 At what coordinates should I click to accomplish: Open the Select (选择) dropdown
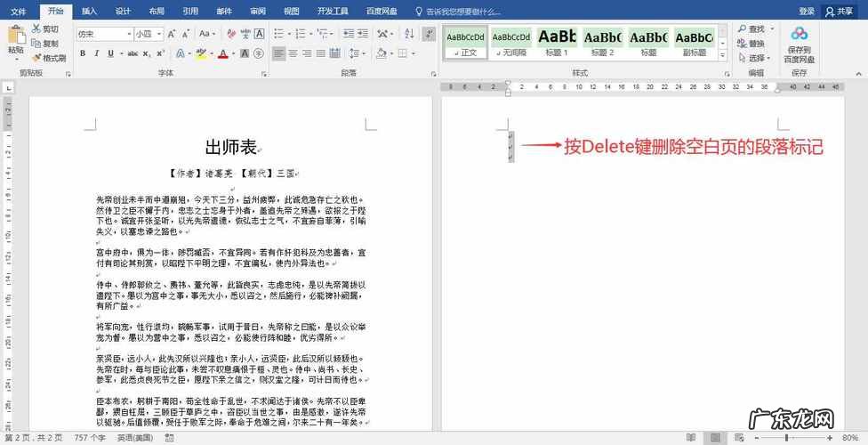point(755,58)
